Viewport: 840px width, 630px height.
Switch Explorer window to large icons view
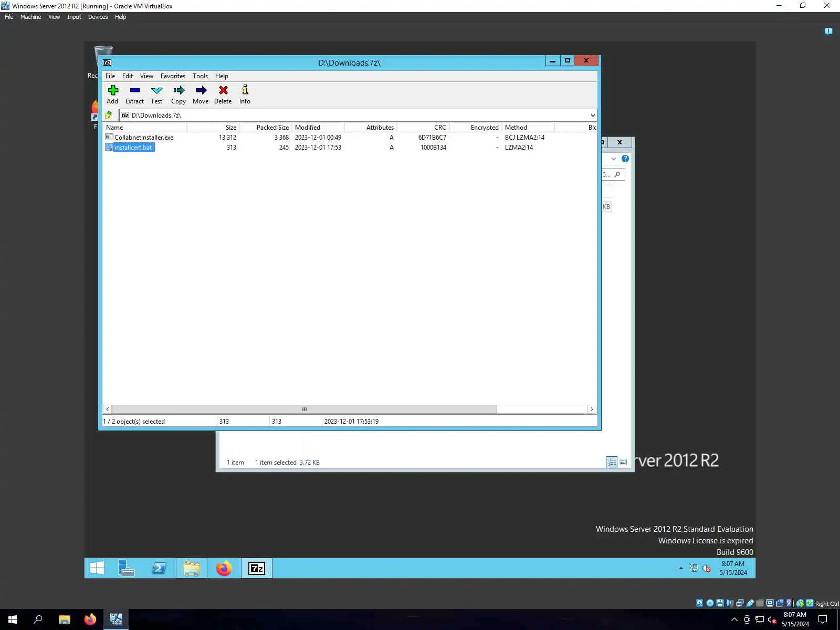point(623,462)
